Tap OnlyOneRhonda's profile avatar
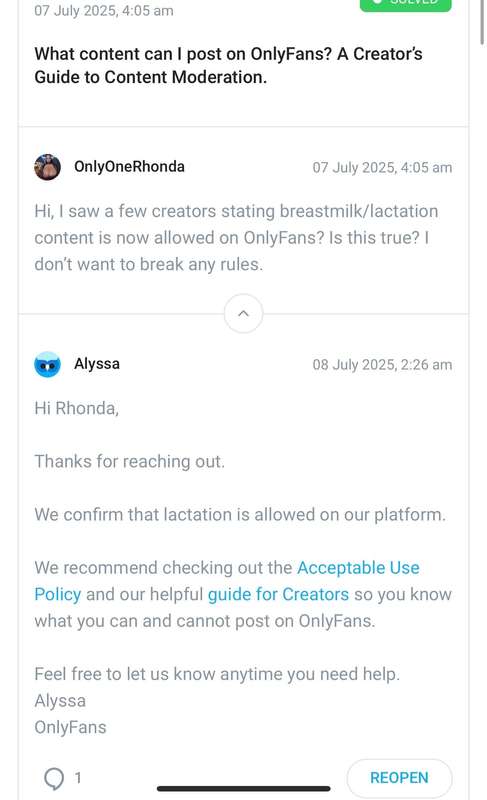 pos(47,167)
